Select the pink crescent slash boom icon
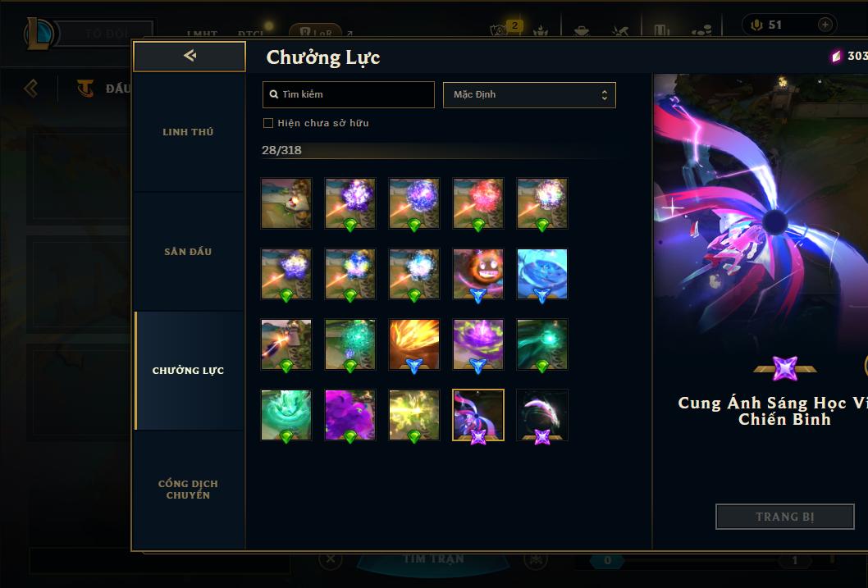This screenshot has height=588, width=868. pyautogui.click(x=542, y=415)
